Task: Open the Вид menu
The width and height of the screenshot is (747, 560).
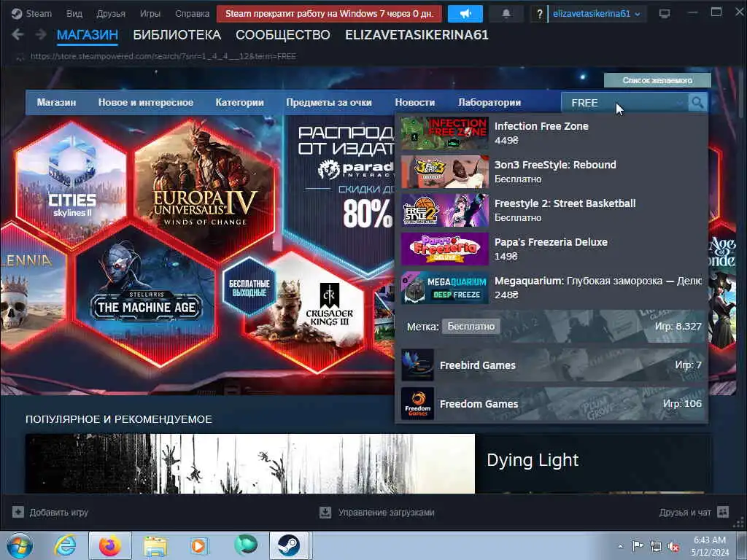Action: [x=74, y=14]
